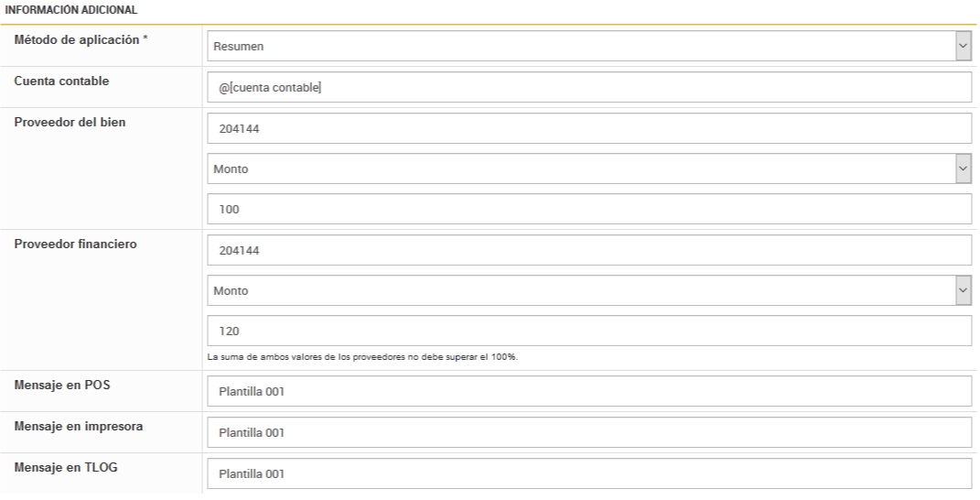Select the Proveedor del bien field containing 100
980x500 pixels.
point(588,209)
